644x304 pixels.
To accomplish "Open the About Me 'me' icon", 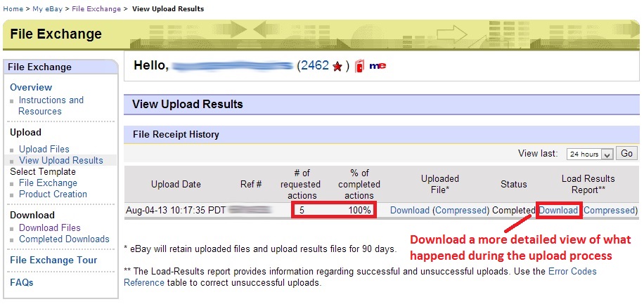I will pos(378,65).
